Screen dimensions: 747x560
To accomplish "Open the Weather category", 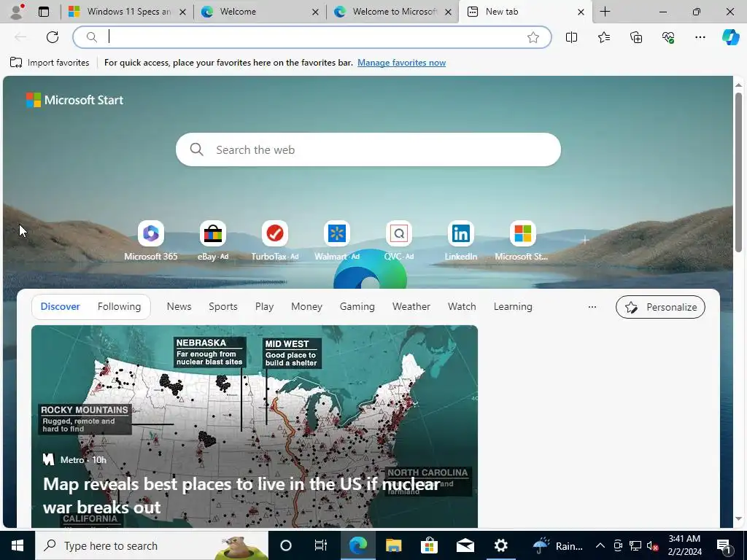I will click(411, 307).
